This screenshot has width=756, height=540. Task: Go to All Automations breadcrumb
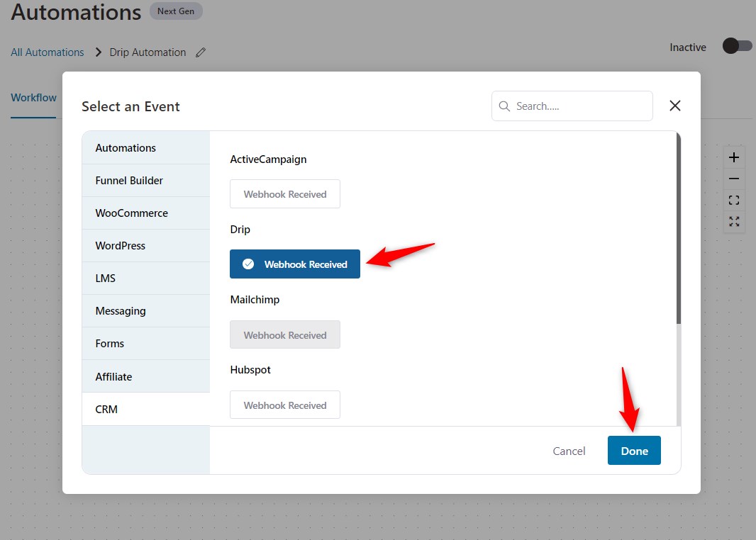48,52
